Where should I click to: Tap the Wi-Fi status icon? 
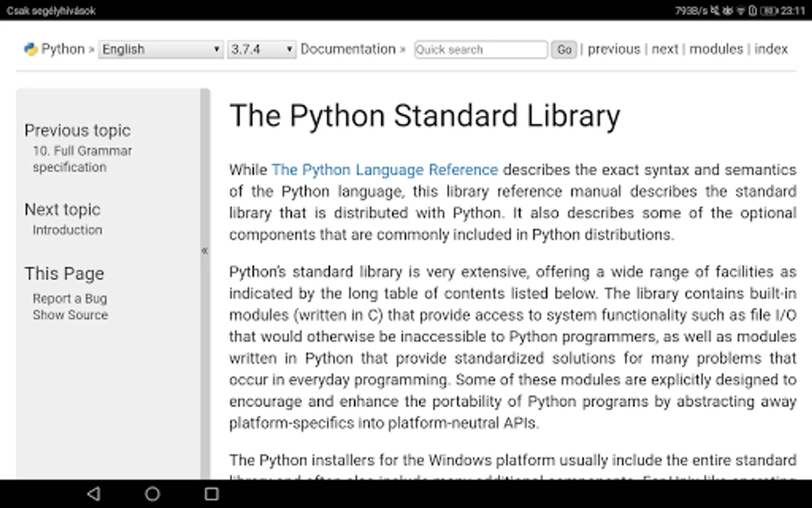740,11
